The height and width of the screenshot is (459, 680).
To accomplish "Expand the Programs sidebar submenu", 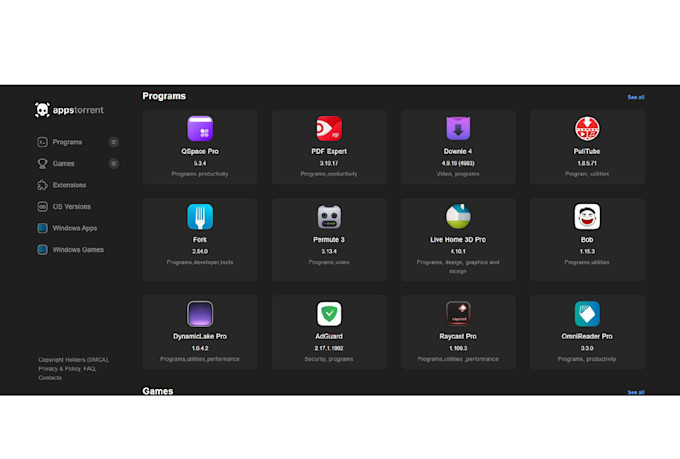I will click(x=114, y=142).
